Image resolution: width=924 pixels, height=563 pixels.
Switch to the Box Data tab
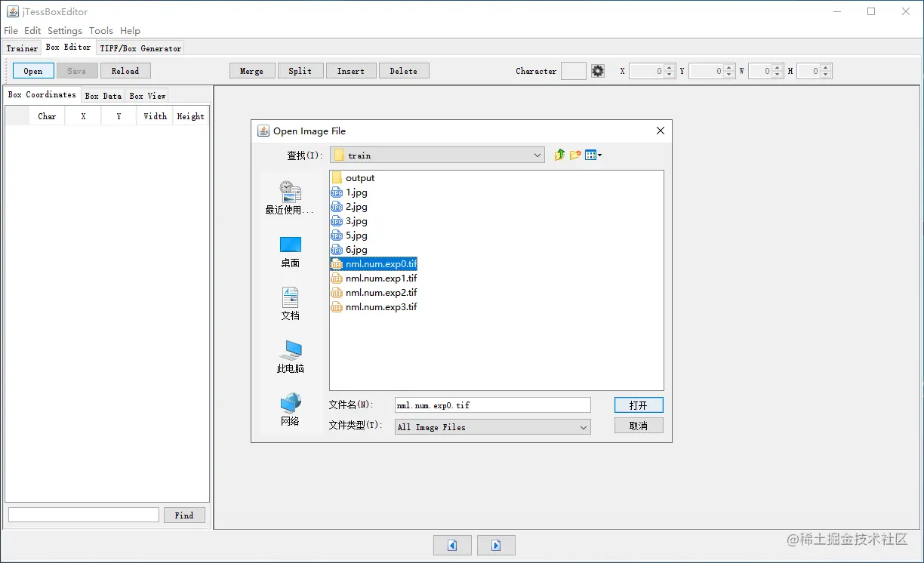tap(103, 96)
